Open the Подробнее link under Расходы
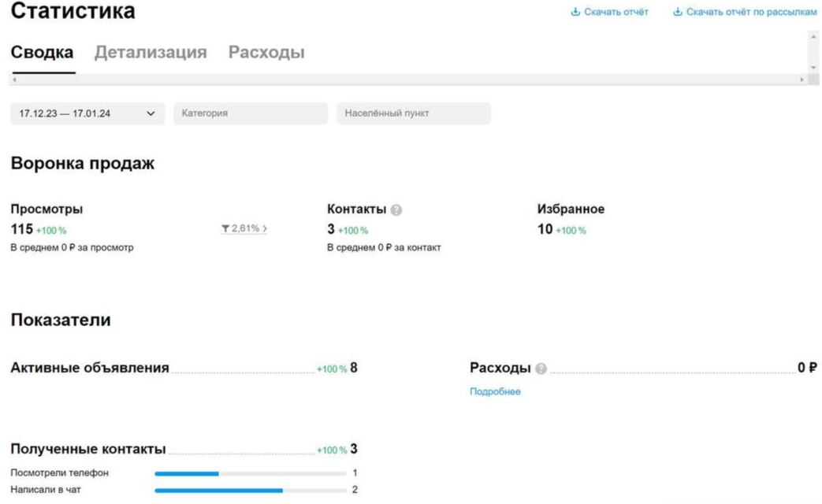 (x=495, y=392)
